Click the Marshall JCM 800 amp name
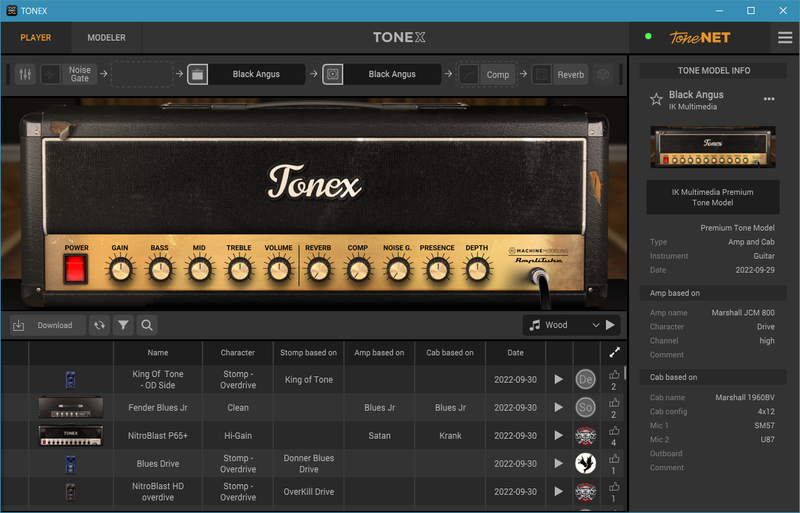The height and width of the screenshot is (513, 800). pyautogui.click(x=743, y=312)
